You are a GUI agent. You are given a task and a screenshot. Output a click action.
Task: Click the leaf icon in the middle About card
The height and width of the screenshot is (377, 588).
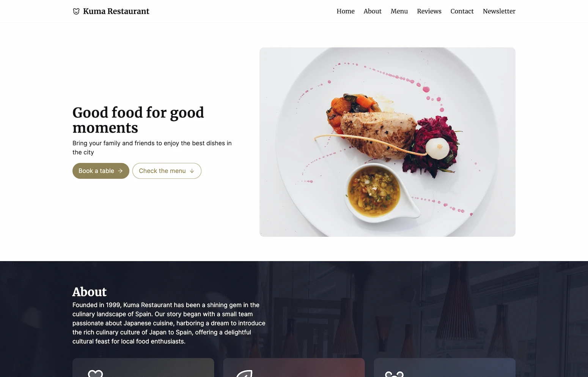pyautogui.click(x=245, y=373)
